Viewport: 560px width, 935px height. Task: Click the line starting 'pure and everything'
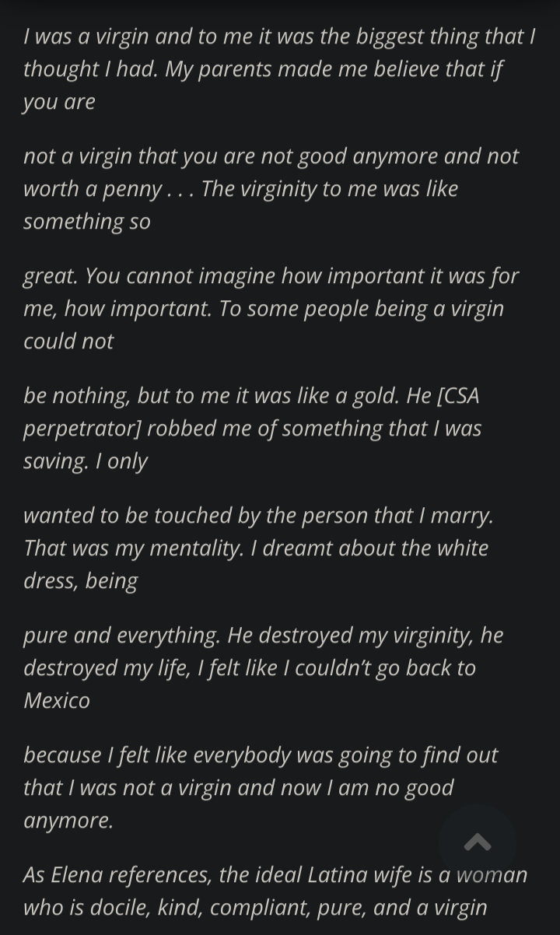coord(263,635)
